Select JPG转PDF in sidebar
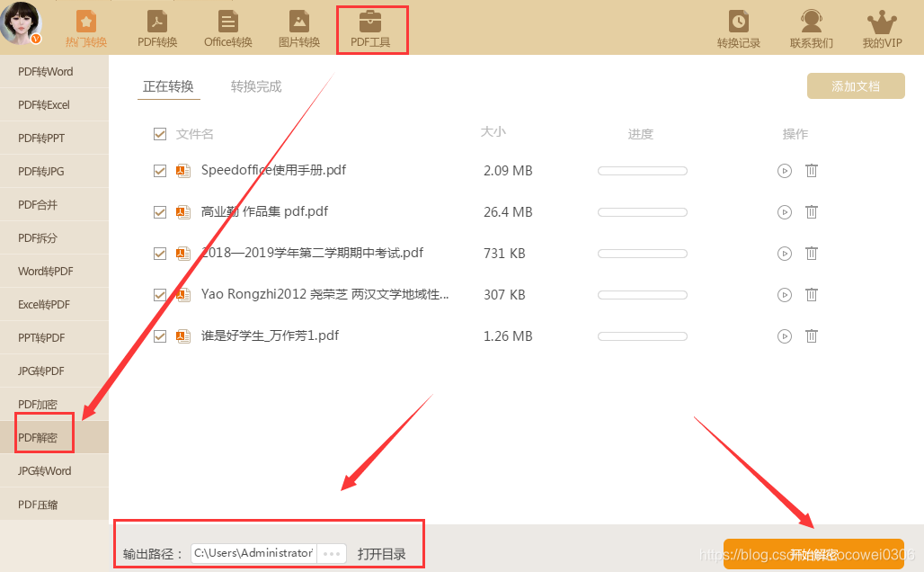This screenshot has height=572, width=924. (54, 371)
